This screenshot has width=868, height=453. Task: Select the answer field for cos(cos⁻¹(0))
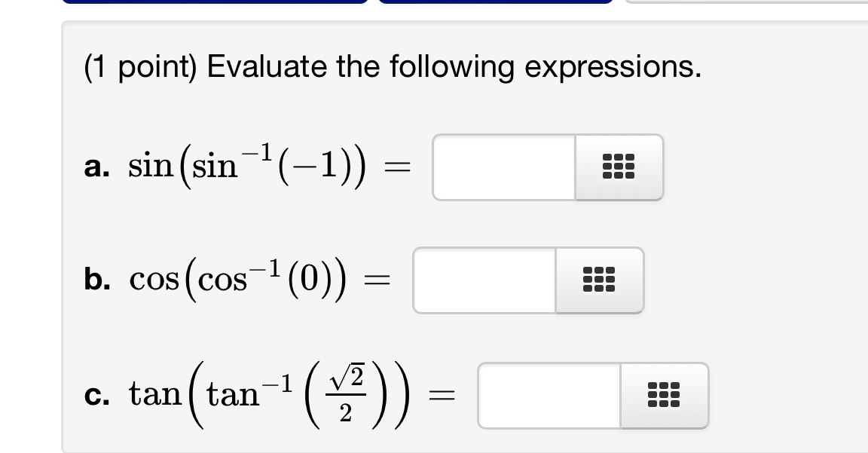coord(484,280)
